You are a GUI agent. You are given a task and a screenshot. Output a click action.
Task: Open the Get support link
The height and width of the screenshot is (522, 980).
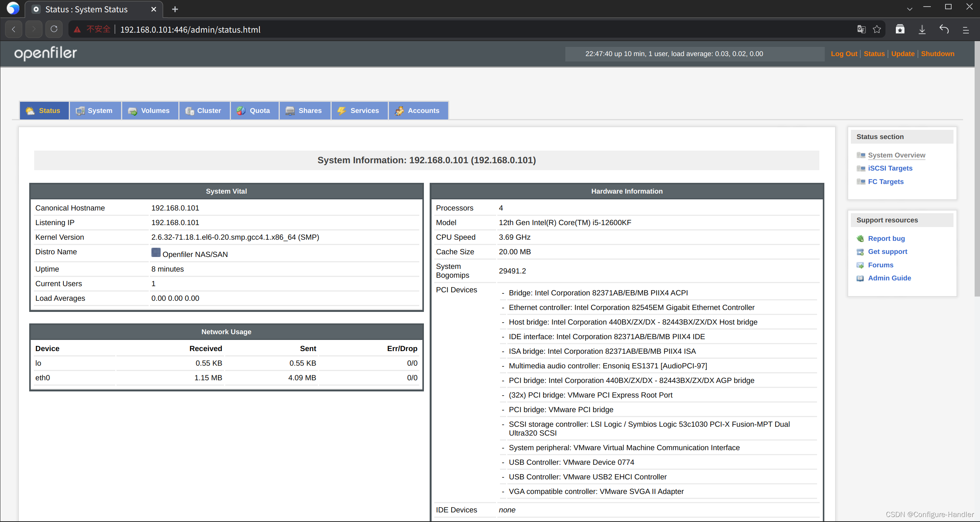887,252
